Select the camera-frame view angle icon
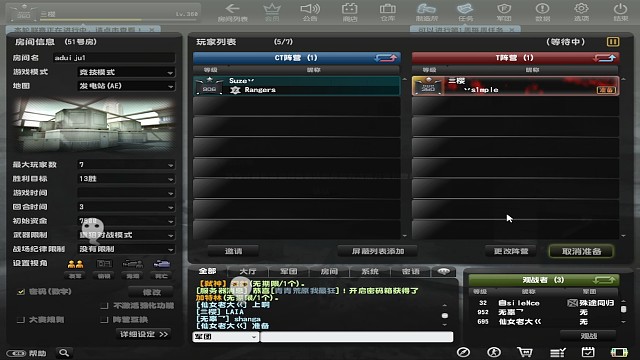Viewport: 640px width, 360px height. pos(104,264)
